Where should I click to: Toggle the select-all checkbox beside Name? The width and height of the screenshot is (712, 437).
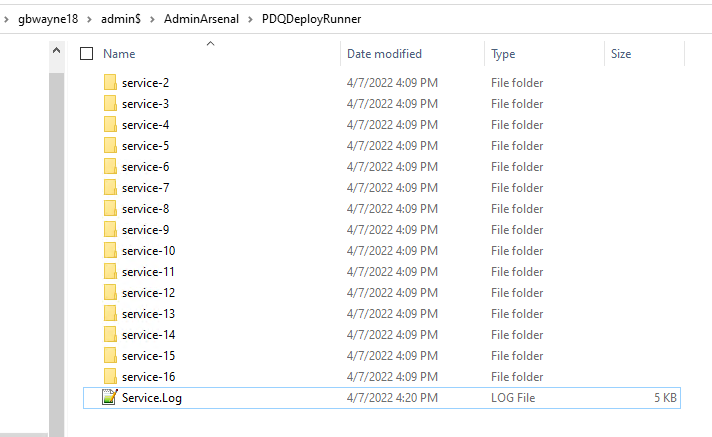(86, 54)
